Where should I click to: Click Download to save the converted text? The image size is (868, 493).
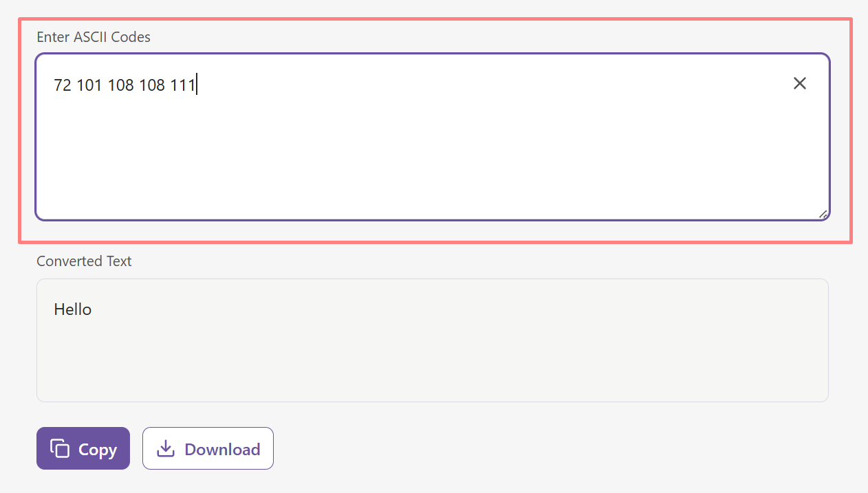(208, 448)
